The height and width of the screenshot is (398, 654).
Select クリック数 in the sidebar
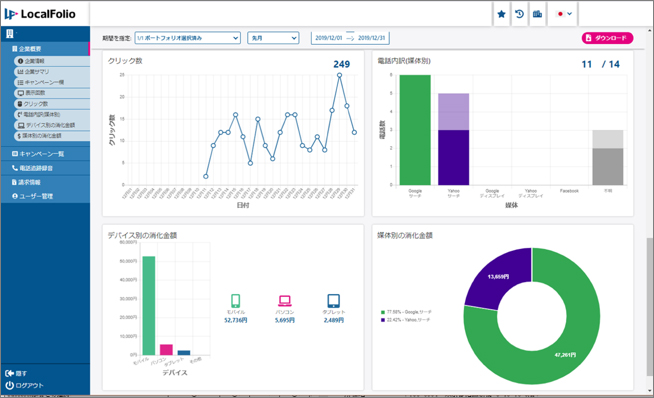coord(52,104)
